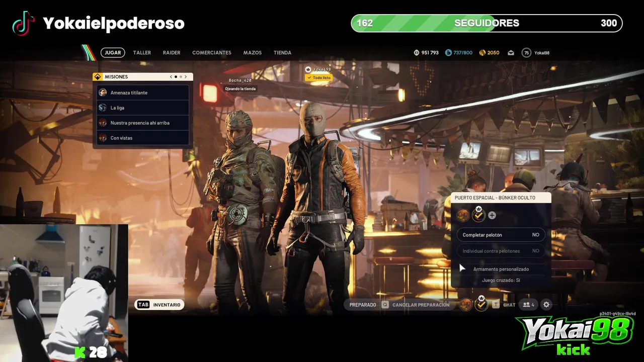
Task: Open the Yokai98 profile name in the top bar
Action: 542,53
